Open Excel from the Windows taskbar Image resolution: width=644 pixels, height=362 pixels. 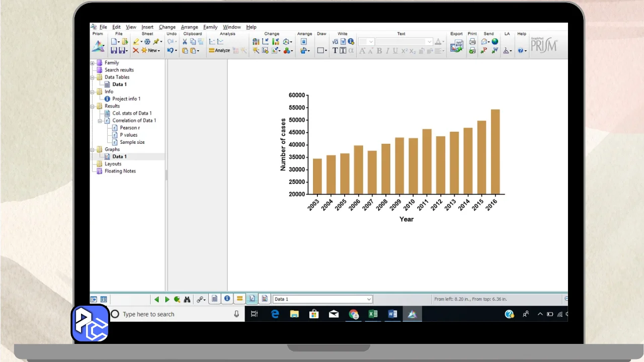coord(373,314)
